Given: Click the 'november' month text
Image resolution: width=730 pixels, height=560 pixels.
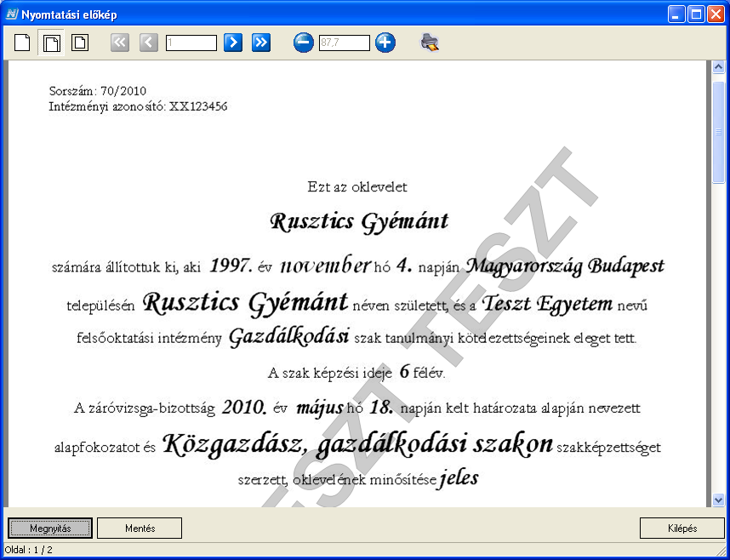Looking at the screenshot, I should (325, 265).
